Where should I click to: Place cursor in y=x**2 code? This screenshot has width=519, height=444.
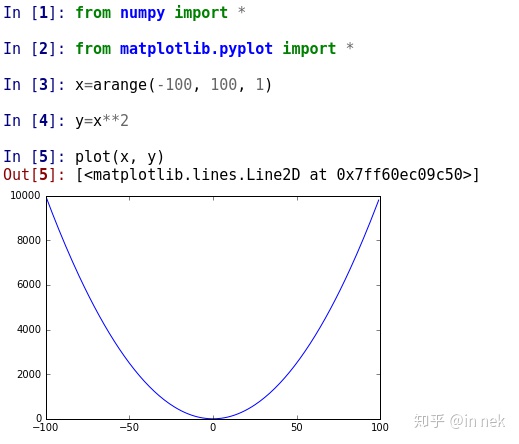102,121
